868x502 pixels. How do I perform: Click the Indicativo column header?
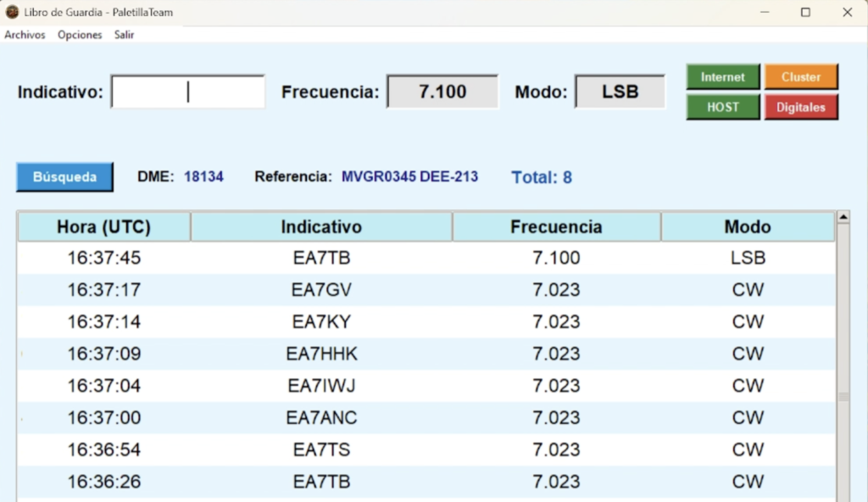(x=321, y=226)
